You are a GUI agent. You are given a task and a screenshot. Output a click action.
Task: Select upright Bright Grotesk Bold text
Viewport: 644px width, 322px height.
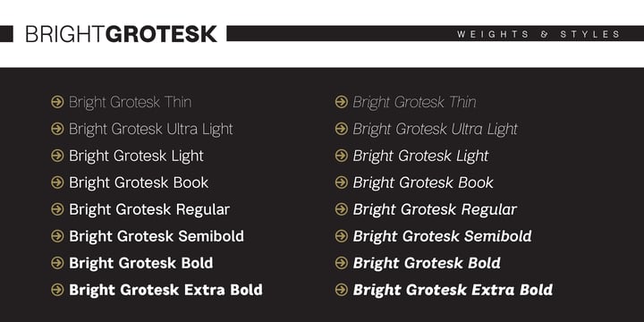pyautogui.click(x=141, y=263)
